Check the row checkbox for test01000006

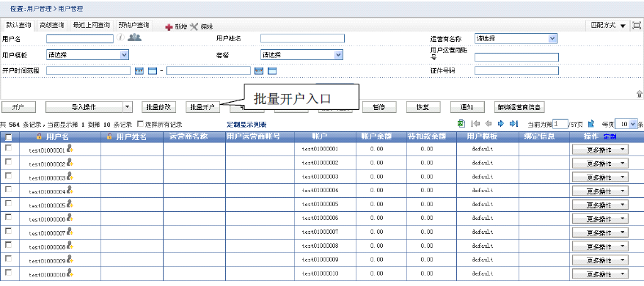click(x=8, y=217)
